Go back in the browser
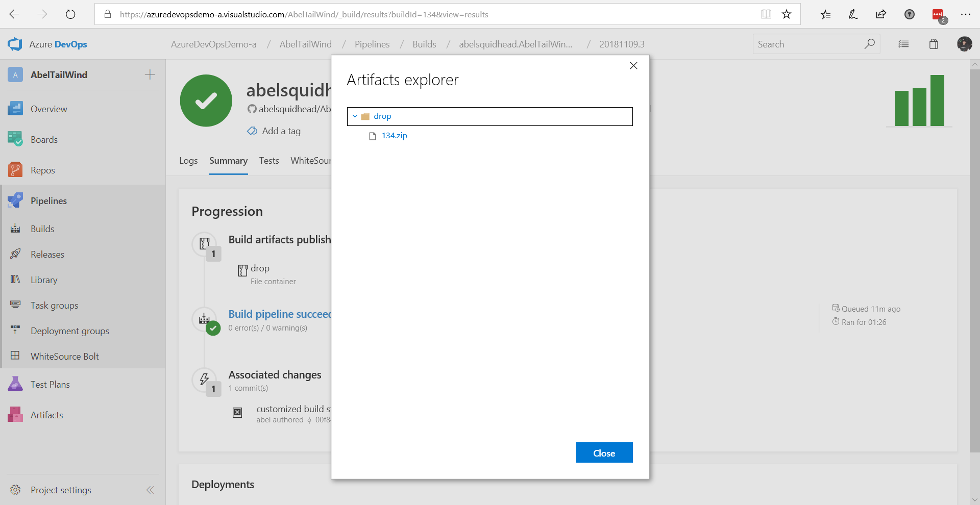 pyautogui.click(x=14, y=14)
